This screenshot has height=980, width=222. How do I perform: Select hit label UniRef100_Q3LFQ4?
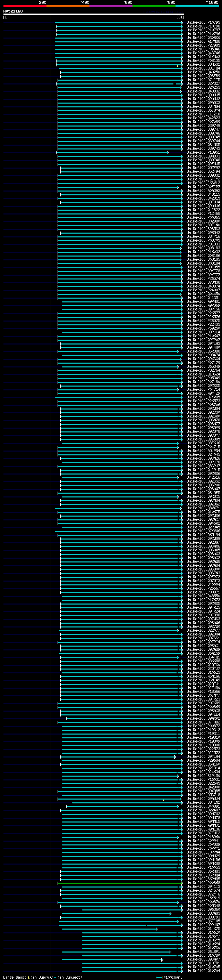(x=203, y=68)
